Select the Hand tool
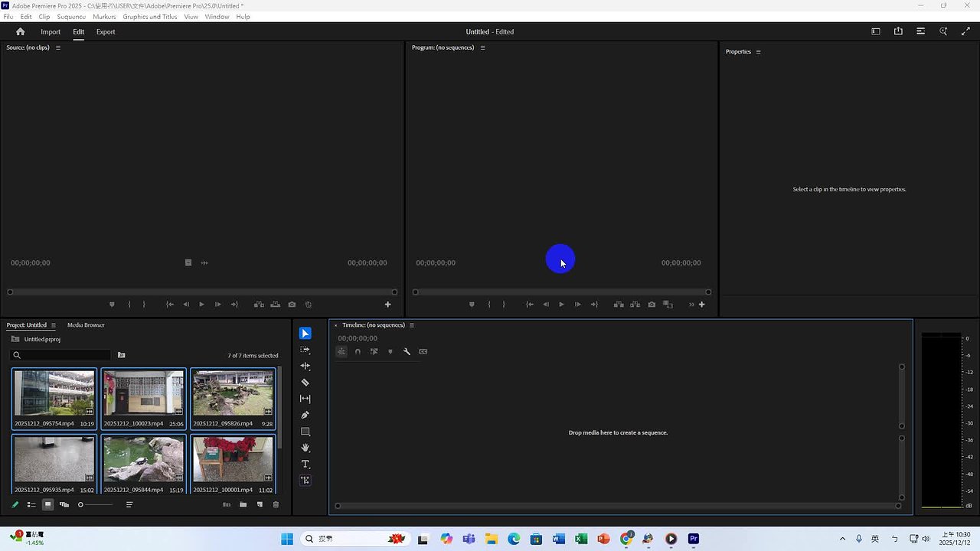The image size is (980, 551). click(x=305, y=448)
